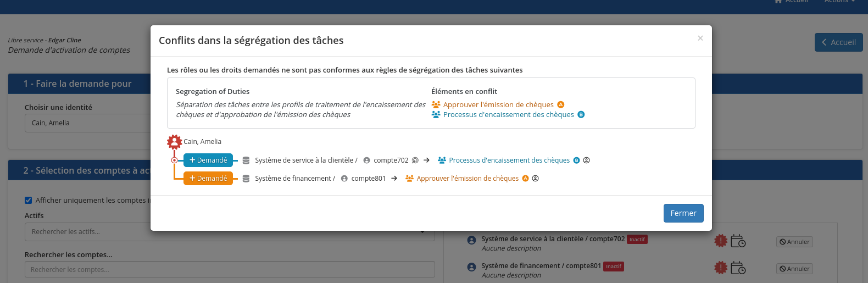Expand the Actions menu in the top bar
Image resolution: width=868 pixels, height=283 pixels.
[839, 2]
